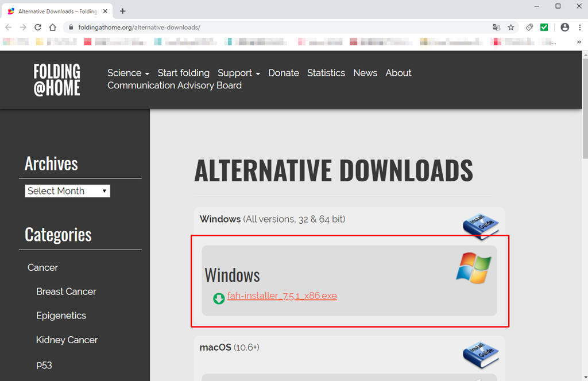Open the Breast Cancer category
The width and height of the screenshot is (588, 381).
(66, 291)
